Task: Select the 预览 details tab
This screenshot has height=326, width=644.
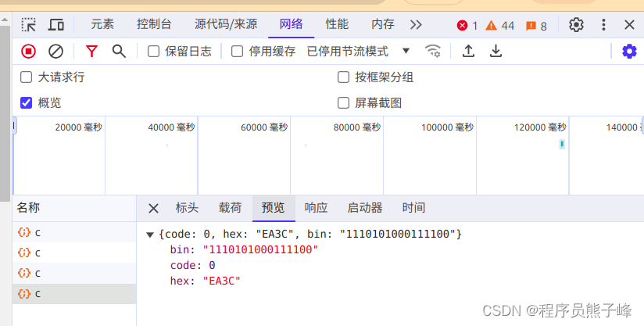Action: 273,207
